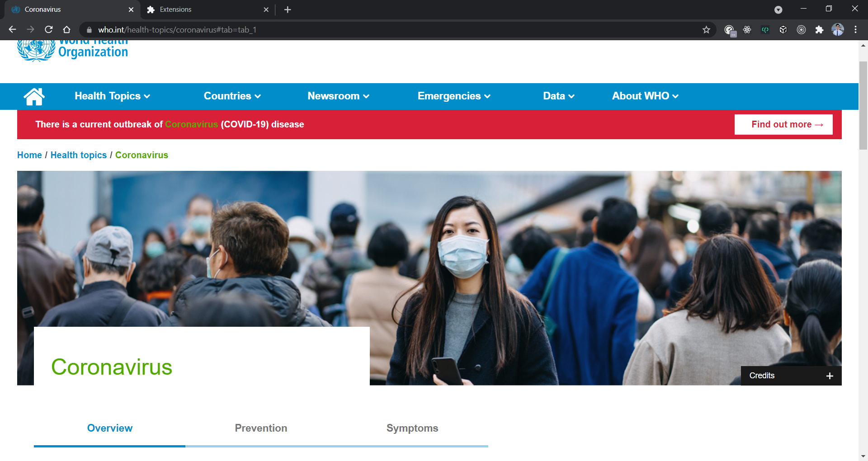Switch to the Symptoms tab

412,428
